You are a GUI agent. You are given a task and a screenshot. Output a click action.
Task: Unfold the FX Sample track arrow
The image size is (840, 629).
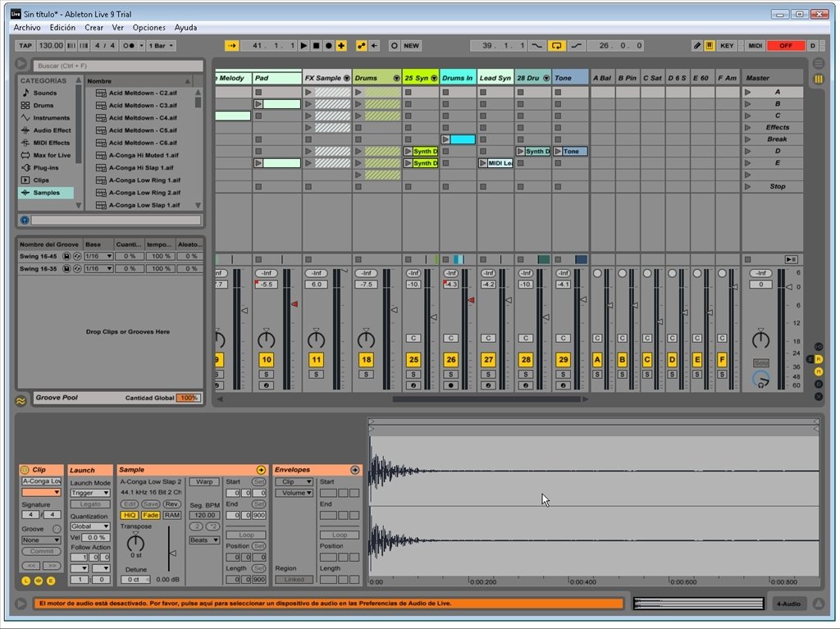347,78
